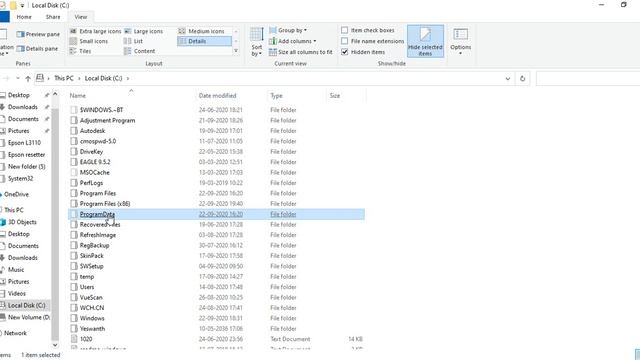Screen dimensions: 640x360
Task: Open folder Options button
Action: [461, 41]
